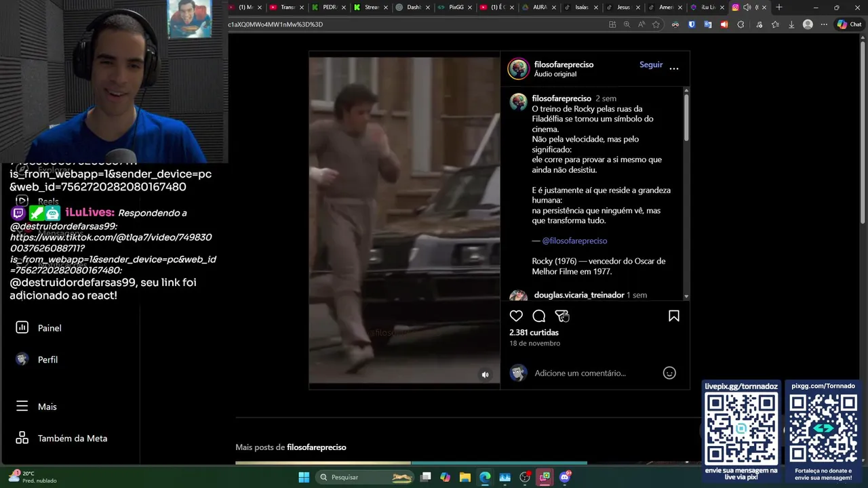Screen dimensions: 868x488
Task: Open the weather widget showing 20°C
Action: point(31,477)
